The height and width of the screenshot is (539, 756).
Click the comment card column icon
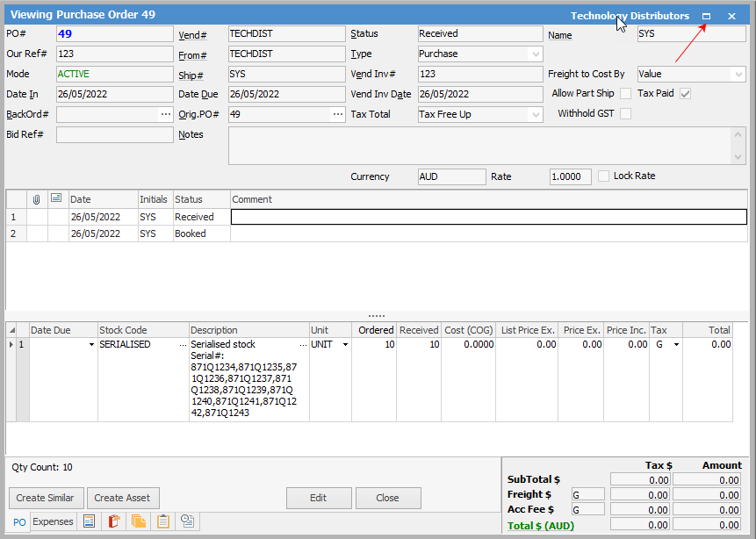click(57, 199)
